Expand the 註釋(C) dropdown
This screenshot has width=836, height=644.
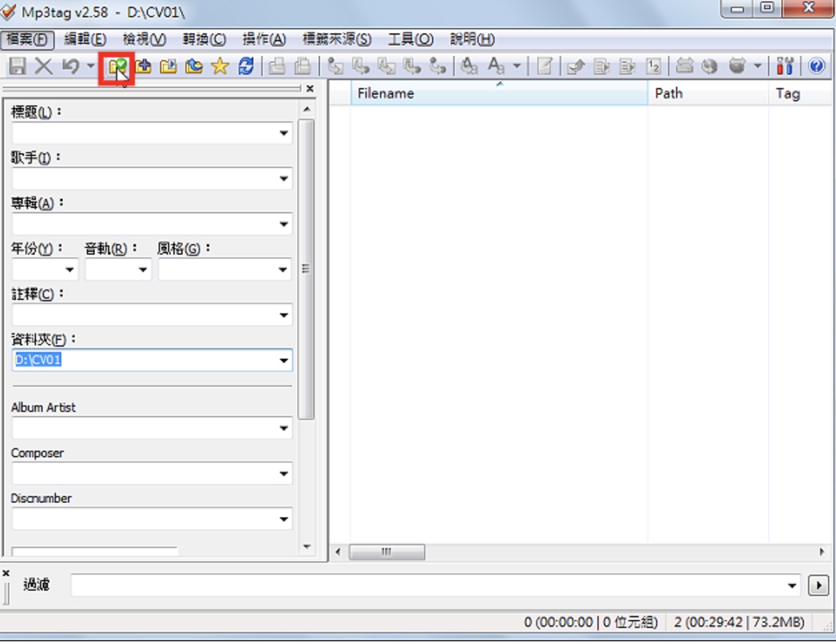[x=284, y=315]
